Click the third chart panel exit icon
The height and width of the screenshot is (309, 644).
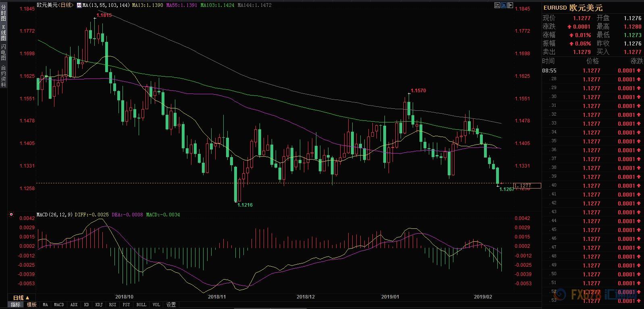[x=511, y=5]
